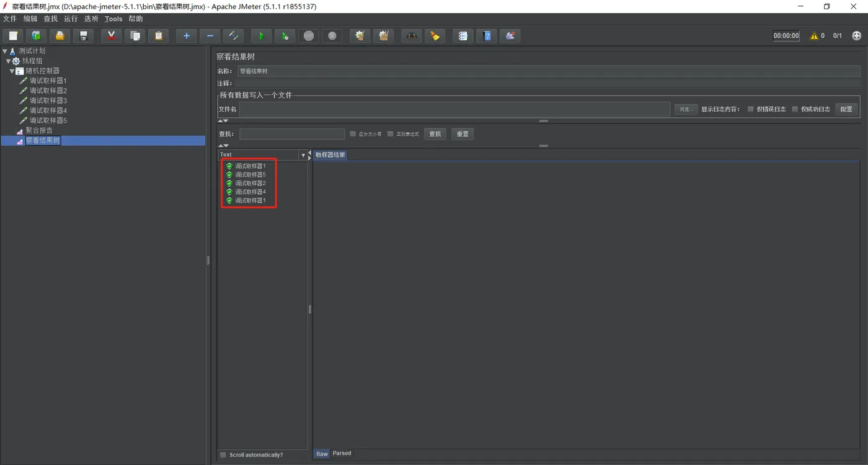Collapse all tree nodes with minus icon
Image resolution: width=868 pixels, height=465 pixels.
click(x=210, y=36)
